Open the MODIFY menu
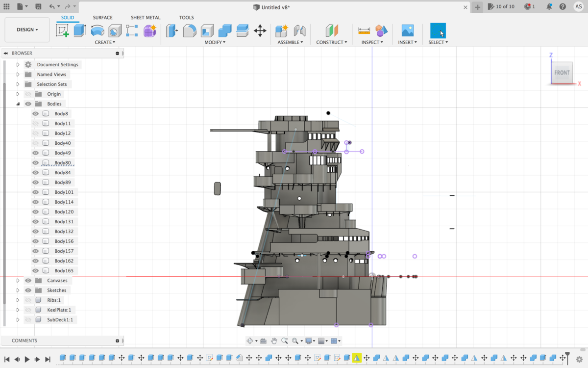This screenshot has width=588, height=368. coord(215,42)
